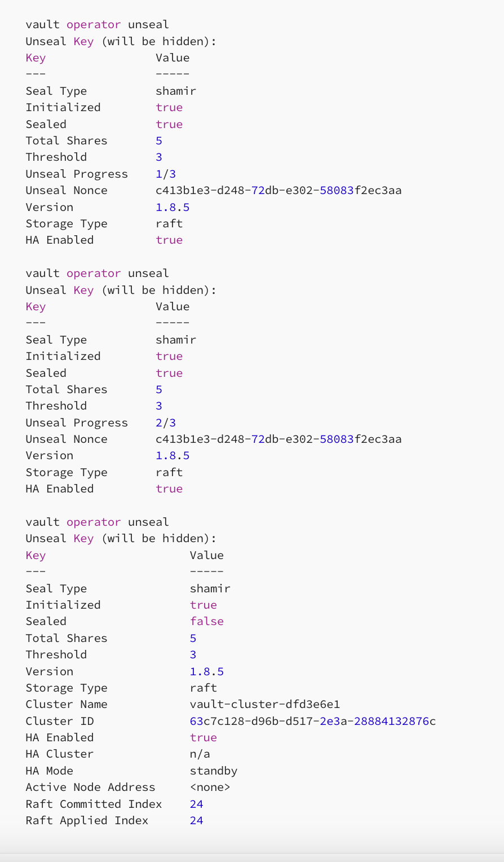Click the Cluster ID value 63c7c128-d96b-d517-2e3a-28884132876c
The height and width of the screenshot is (862, 504).
click(312, 721)
